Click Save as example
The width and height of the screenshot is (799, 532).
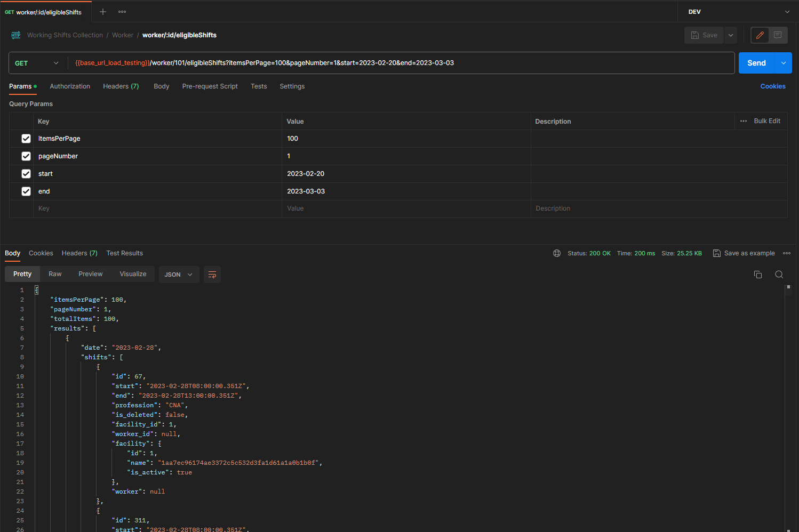[749, 253]
